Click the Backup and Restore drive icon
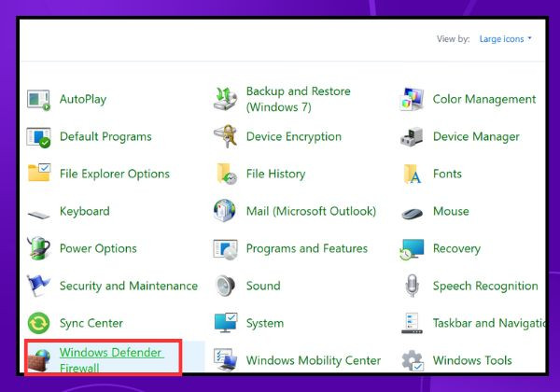 tap(225, 99)
